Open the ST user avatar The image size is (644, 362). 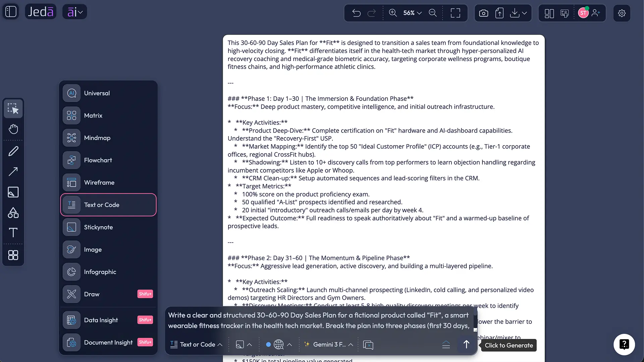pyautogui.click(x=583, y=13)
